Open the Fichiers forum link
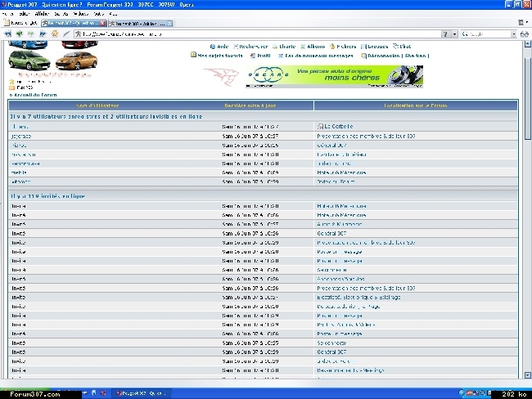The width and height of the screenshot is (532, 399). (343, 47)
